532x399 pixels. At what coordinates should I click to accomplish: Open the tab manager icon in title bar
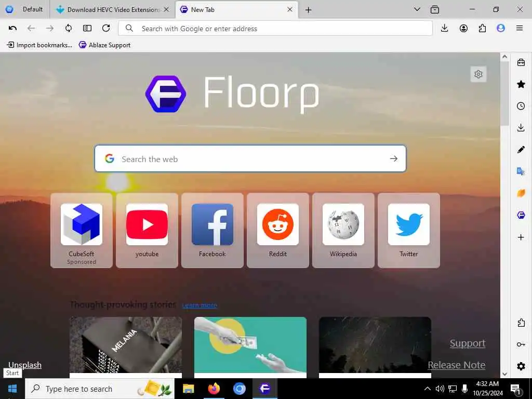point(435,9)
